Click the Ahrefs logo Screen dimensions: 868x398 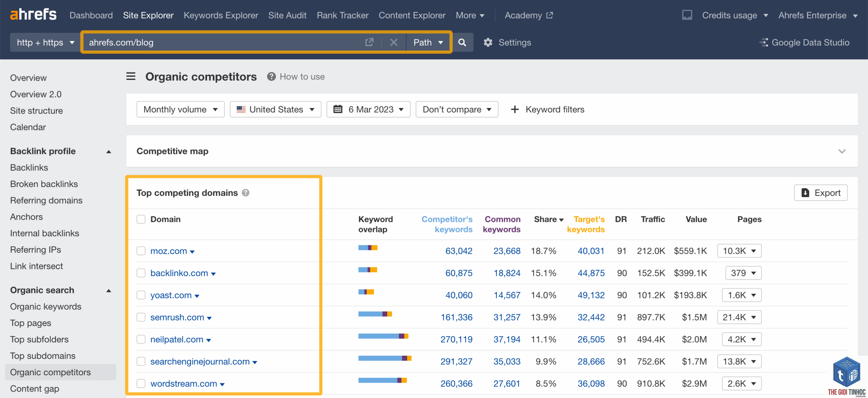coord(33,15)
